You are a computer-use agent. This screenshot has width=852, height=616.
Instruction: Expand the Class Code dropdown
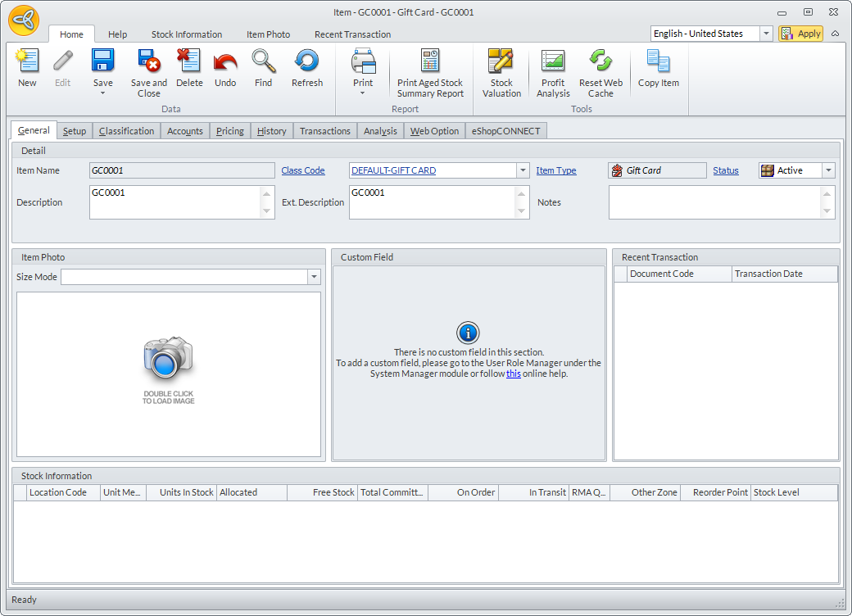(x=523, y=170)
